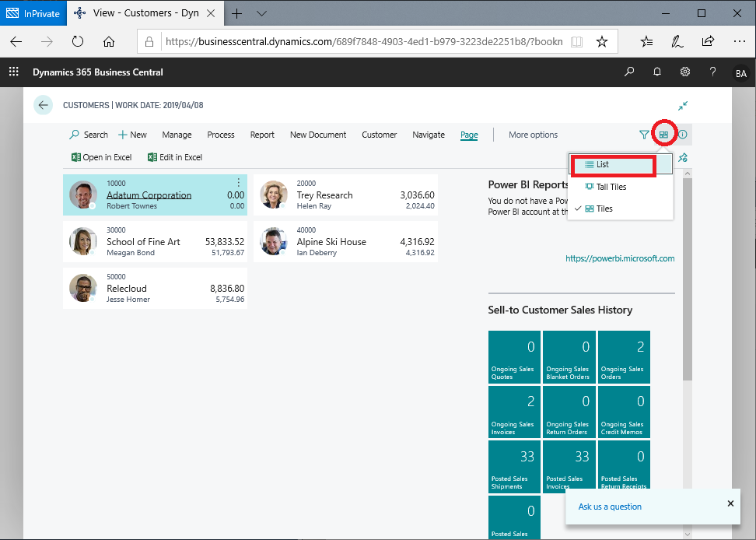The height and width of the screenshot is (540, 756).
Task: Toggle the filter pane funnel icon
Action: [x=644, y=135]
